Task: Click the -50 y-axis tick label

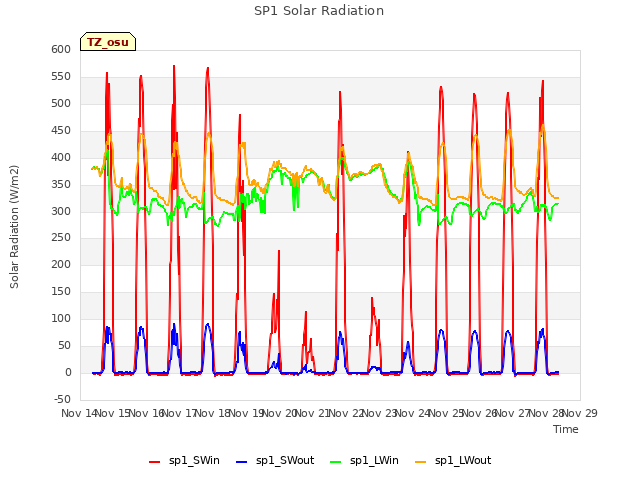Action: click(x=62, y=399)
